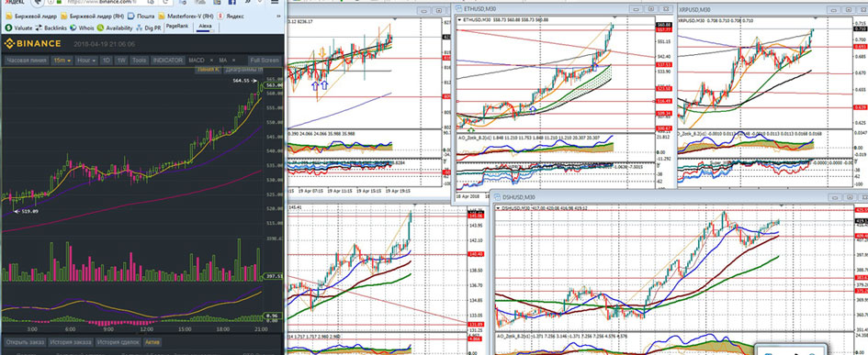868x355 pixels.
Task: Switch to the История сделок tab
Action: click(x=118, y=342)
